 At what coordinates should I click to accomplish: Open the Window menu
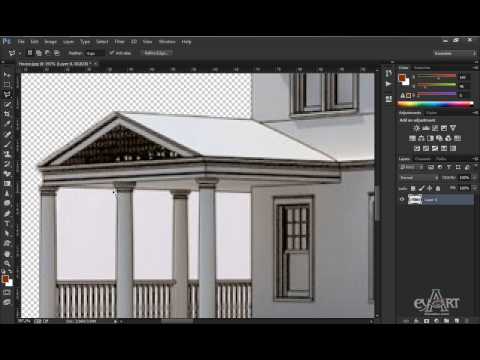click(x=167, y=42)
